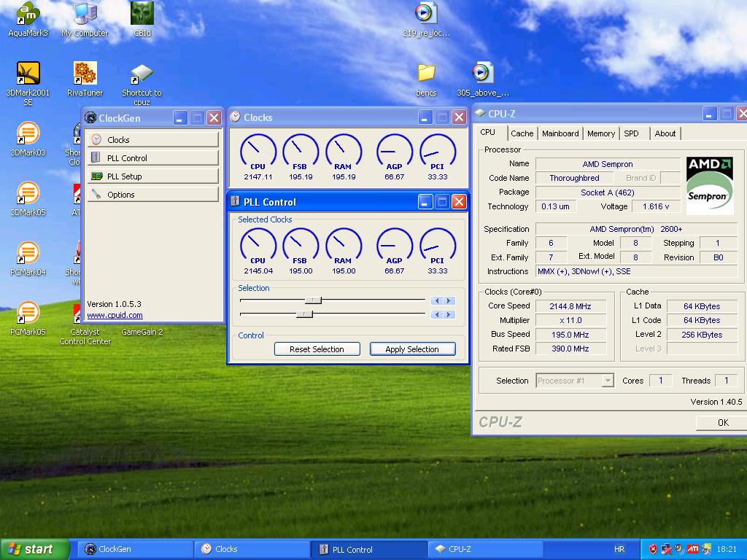Switch to the About tab in CPU-Z
747x560 pixels.
[x=665, y=134]
